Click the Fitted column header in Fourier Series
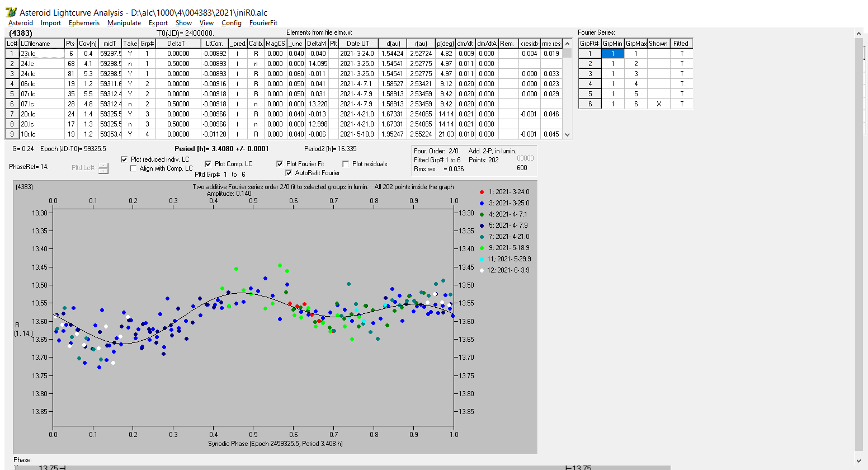Viewport: 868px width, 470px height. [x=681, y=44]
